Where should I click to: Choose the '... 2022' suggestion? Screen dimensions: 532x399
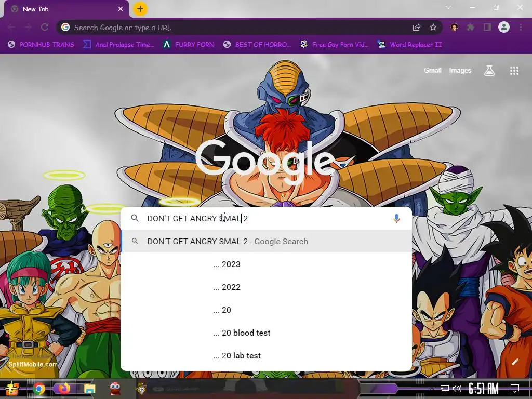pos(267,287)
